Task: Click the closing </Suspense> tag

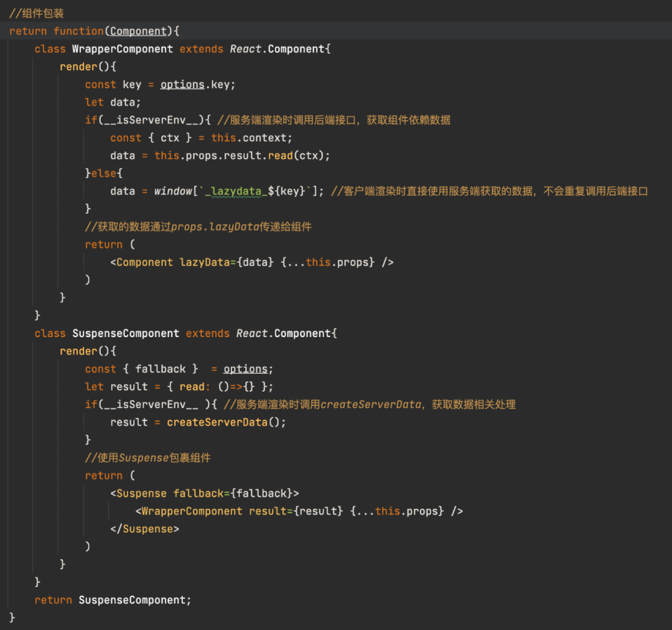Action: [145, 529]
